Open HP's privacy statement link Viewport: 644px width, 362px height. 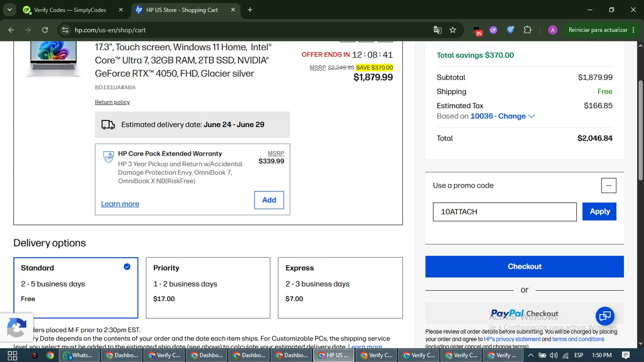tap(512, 339)
